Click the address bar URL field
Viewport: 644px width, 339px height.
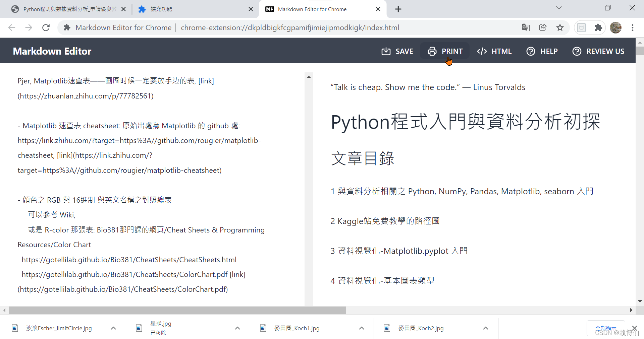pyautogui.click(x=290, y=27)
